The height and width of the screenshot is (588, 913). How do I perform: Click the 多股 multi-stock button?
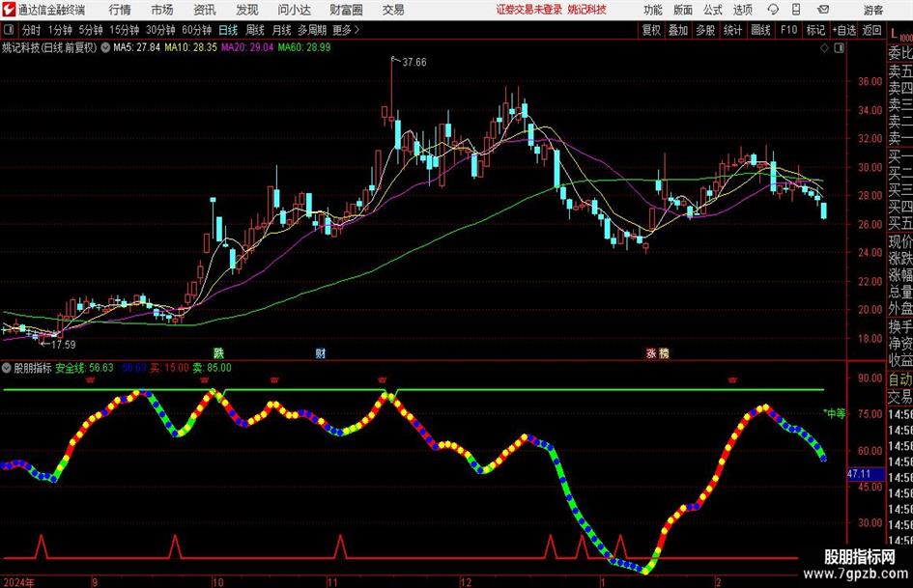(x=705, y=30)
